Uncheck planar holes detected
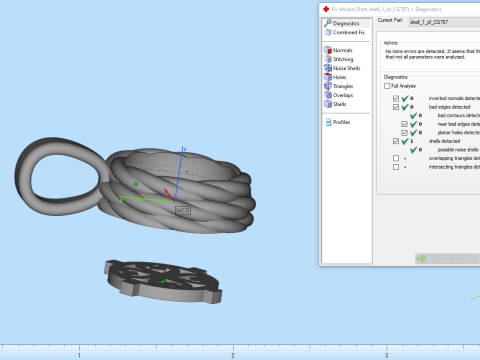 pyautogui.click(x=404, y=133)
